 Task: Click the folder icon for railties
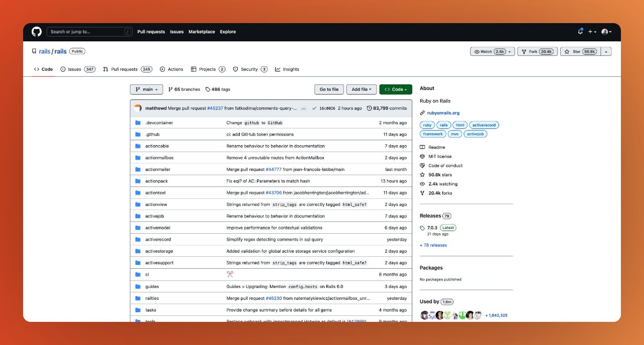pos(138,298)
